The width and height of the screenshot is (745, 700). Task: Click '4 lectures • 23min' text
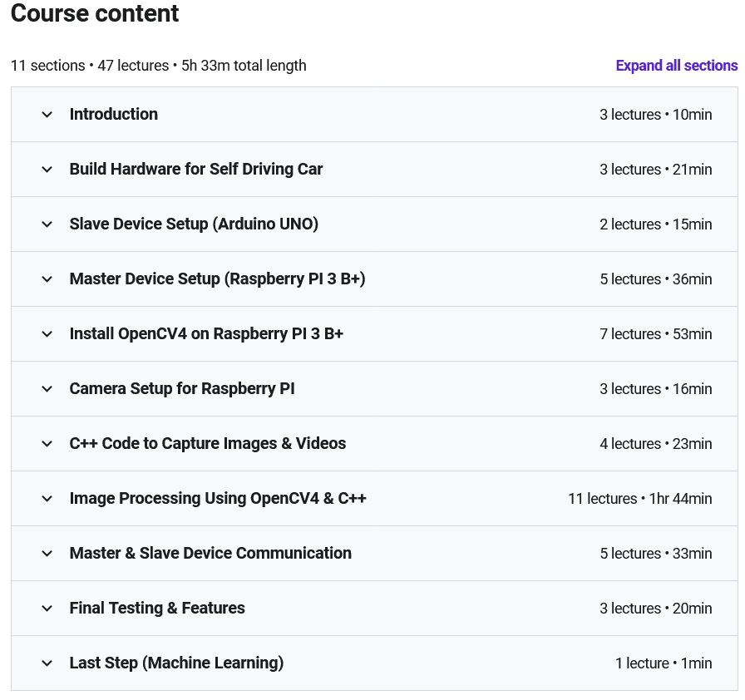click(x=656, y=444)
